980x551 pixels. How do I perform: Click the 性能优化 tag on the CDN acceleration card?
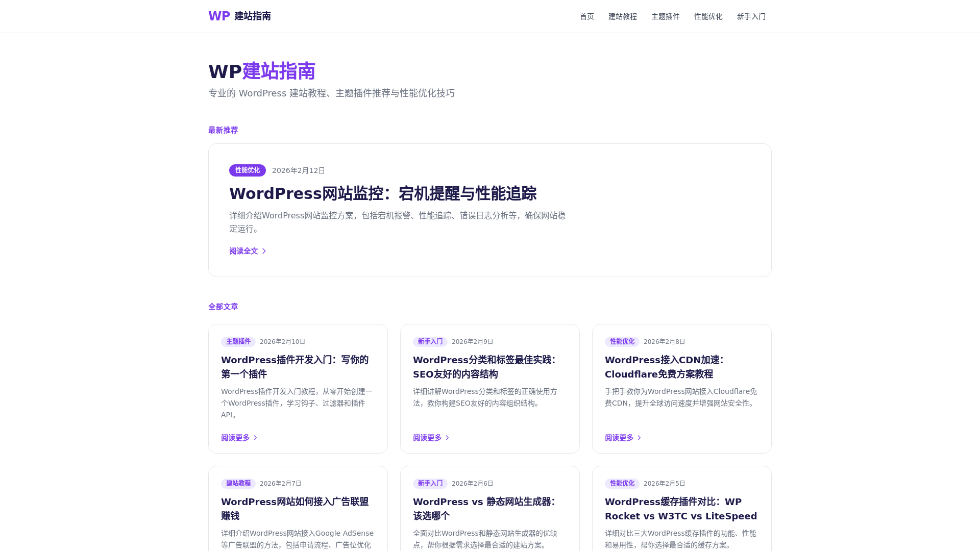click(x=622, y=341)
